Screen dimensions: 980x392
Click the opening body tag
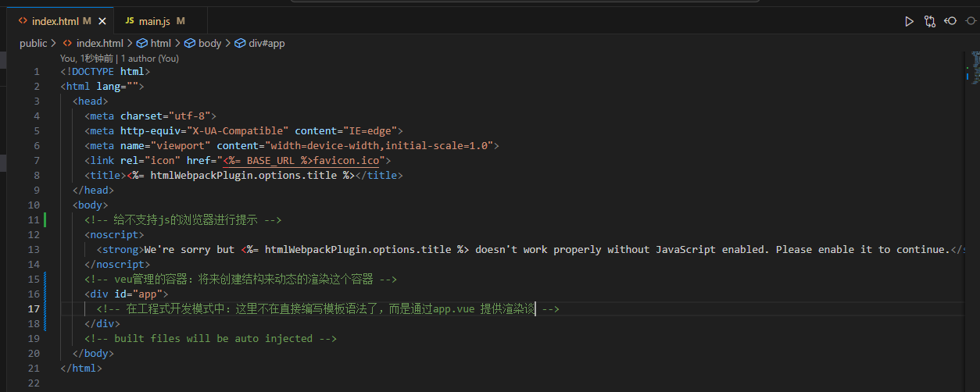click(x=90, y=205)
